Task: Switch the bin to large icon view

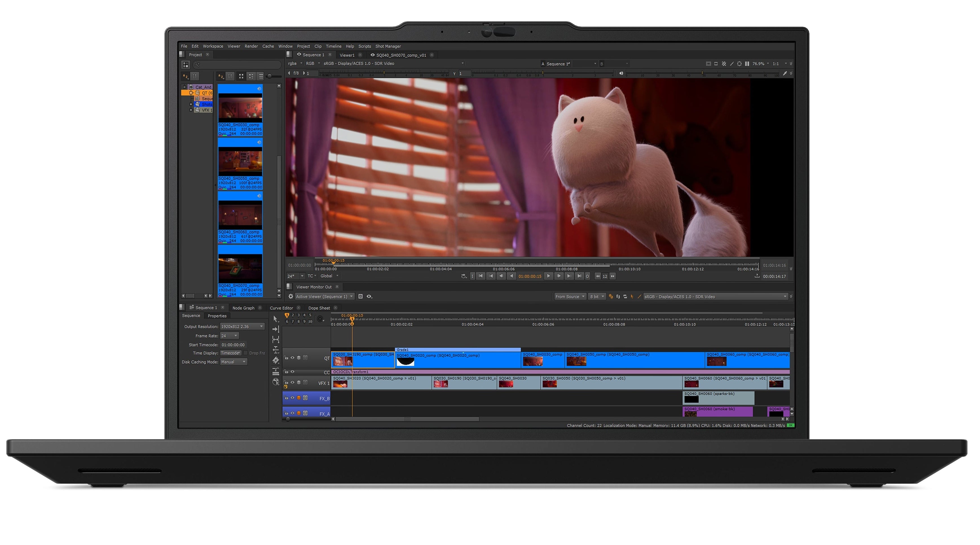Action: [x=241, y=76]
